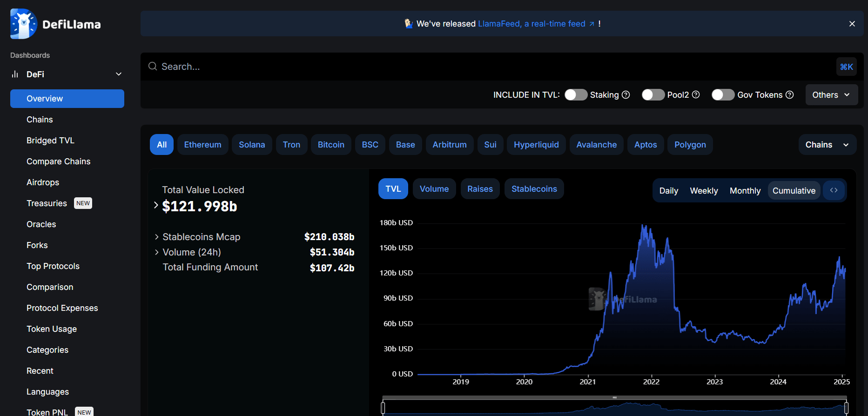Adjust right handle of chart range slider

846,408
